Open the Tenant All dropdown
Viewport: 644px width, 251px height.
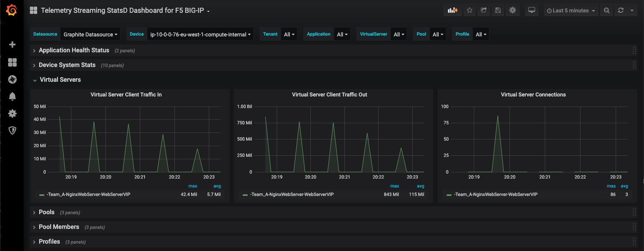289,34
